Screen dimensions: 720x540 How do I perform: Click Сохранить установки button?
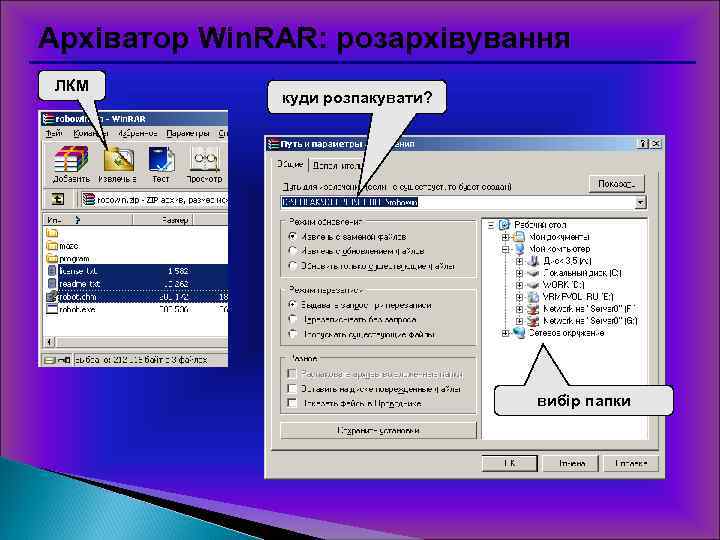(x=378, y=430)
